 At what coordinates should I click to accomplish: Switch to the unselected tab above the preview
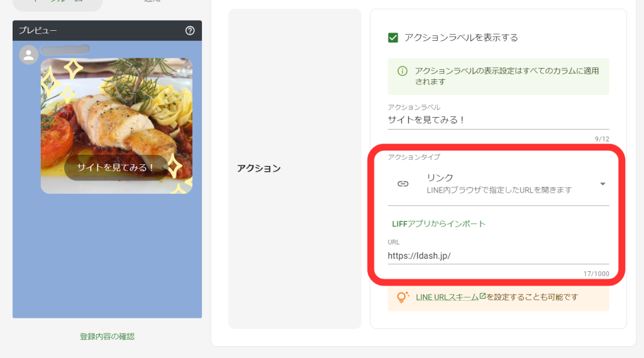151,3
